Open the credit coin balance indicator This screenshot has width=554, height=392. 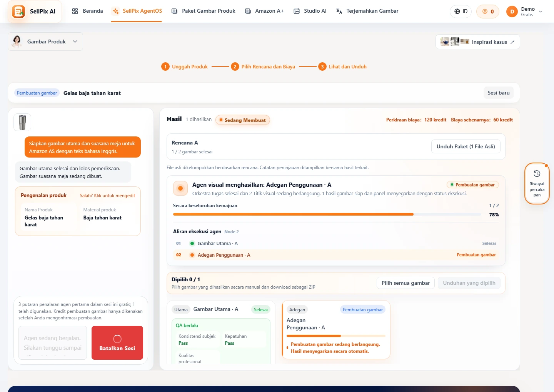pyautogui.click(x=488, y=12)
